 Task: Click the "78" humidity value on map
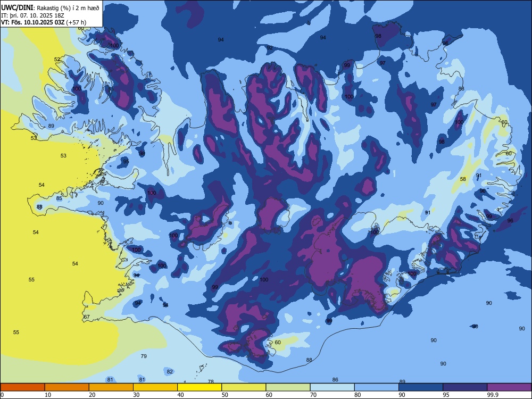211,381
